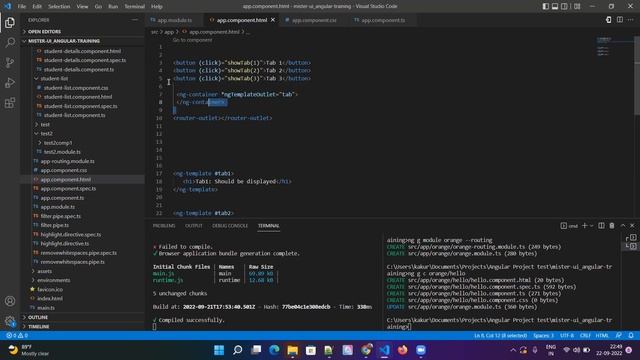Screen dimensions: 640x360
Task: Open the Search view in activity bar
Action: pos(10,42)
